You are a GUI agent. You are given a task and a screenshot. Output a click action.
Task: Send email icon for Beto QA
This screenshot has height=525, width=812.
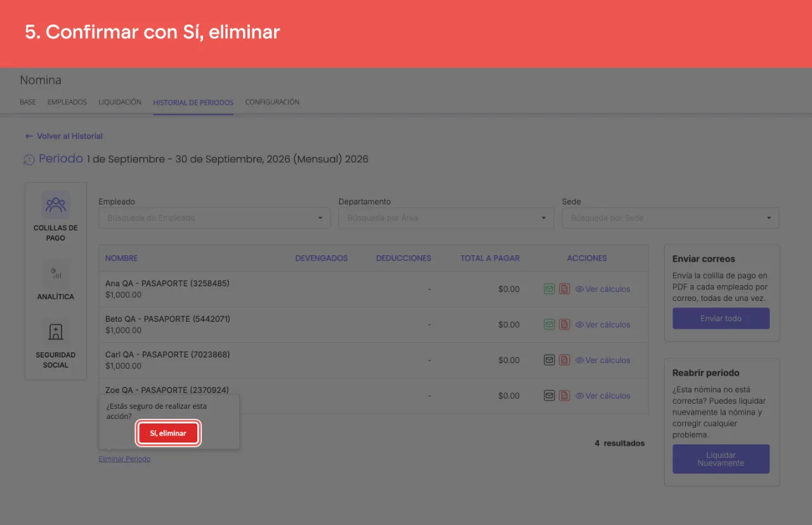click(549, 324)
